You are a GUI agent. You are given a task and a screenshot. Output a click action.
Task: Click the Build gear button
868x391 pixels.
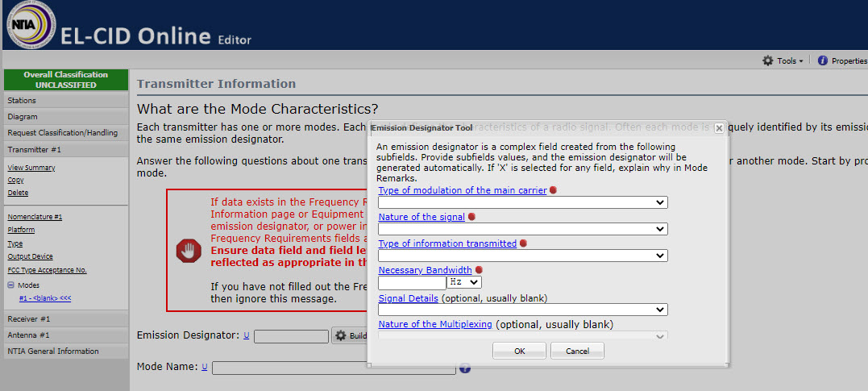(351, 335)
